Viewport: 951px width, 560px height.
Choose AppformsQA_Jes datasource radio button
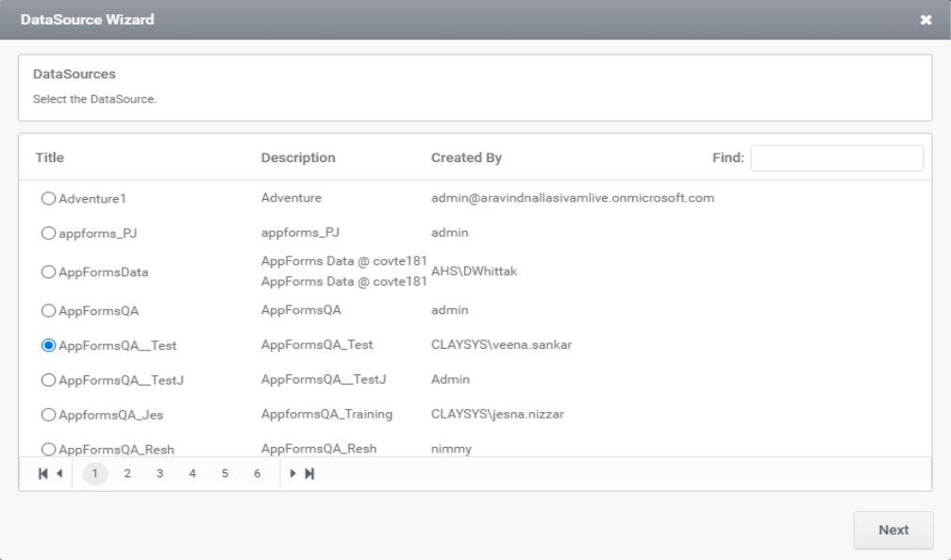coord(48,415)
